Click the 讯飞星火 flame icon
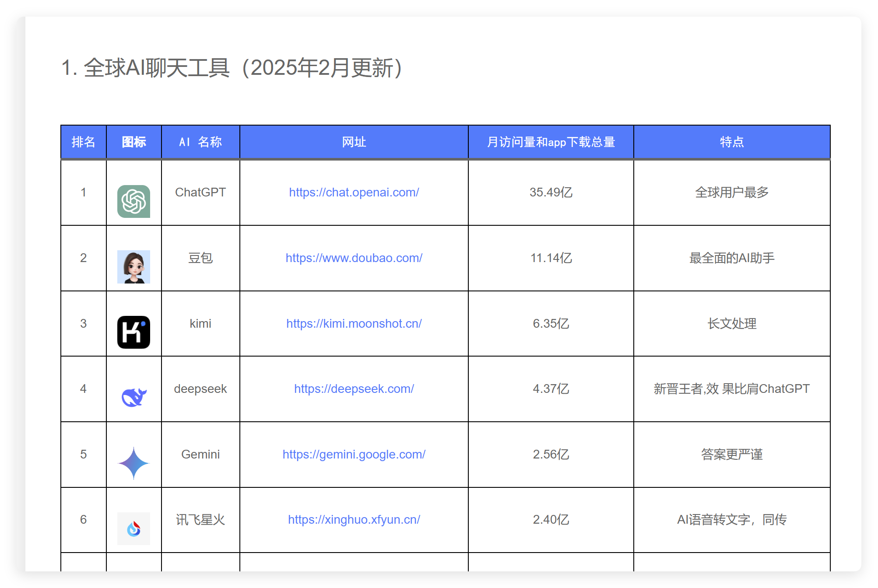 (133, 528)
